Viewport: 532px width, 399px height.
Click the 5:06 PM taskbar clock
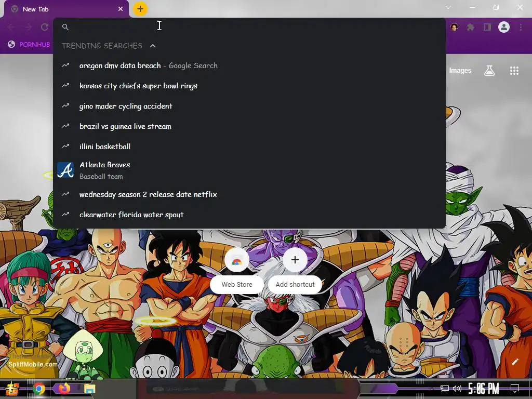(x=484, y=389)
